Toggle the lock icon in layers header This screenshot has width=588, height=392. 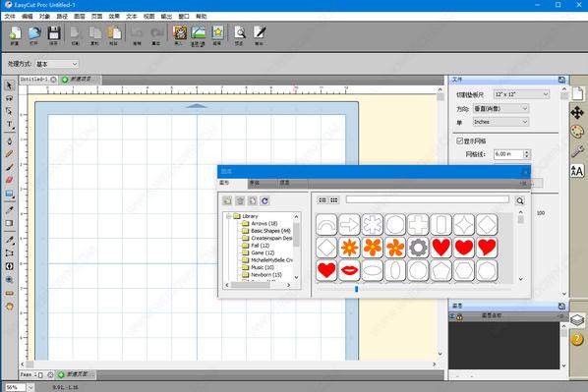(460, 317)
